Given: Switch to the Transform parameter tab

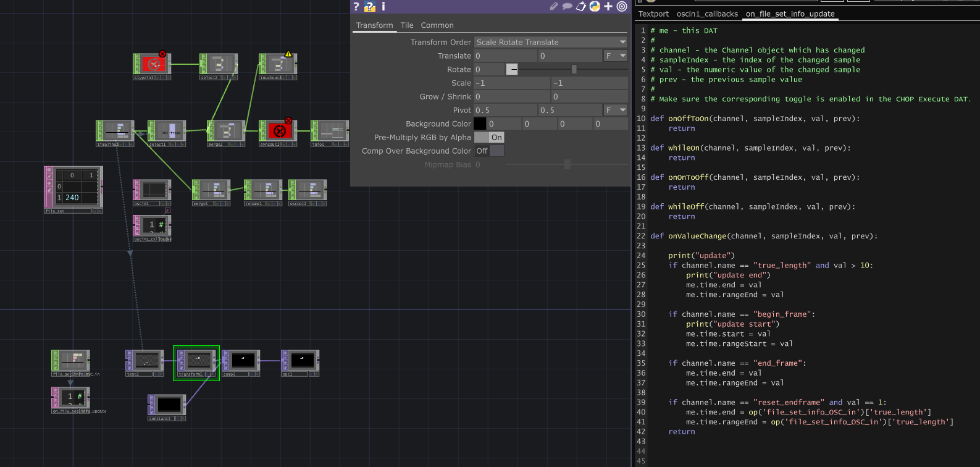Looking at the screenshot, I should point(375,25).
